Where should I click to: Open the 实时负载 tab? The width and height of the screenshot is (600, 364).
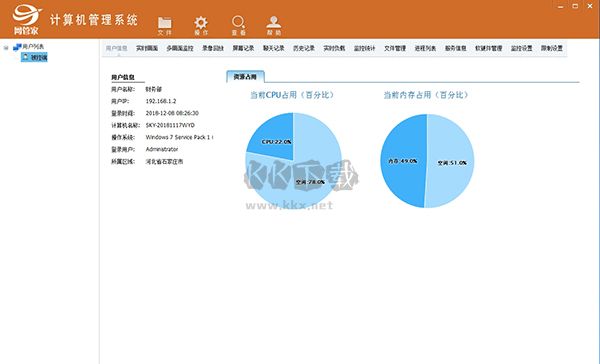click(334, 48)
